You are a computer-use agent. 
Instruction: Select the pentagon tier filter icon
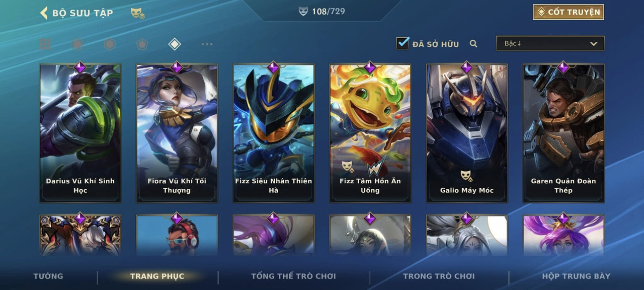[142, 44]
